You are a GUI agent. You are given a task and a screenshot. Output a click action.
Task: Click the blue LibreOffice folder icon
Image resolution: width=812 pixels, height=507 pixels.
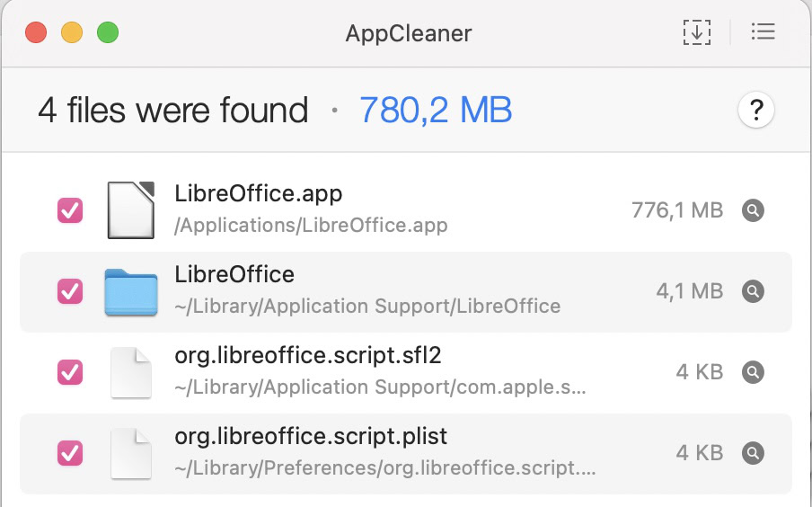131,291
